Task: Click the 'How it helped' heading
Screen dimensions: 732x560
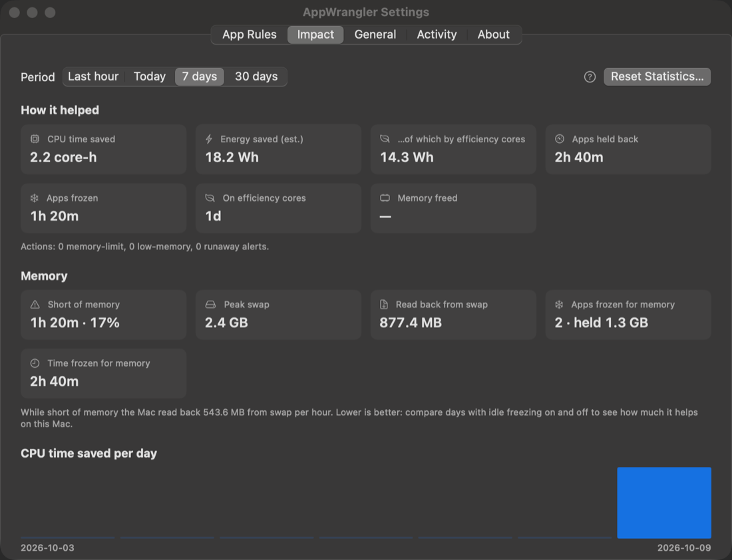Action: pyautogui.click(x=60, y=110)
